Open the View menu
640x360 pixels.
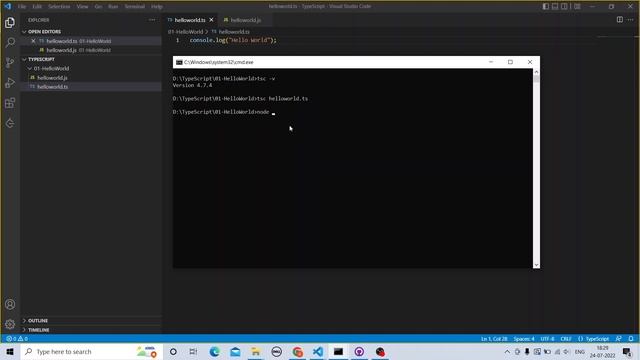pyautogui.click(x=82, y=7)
